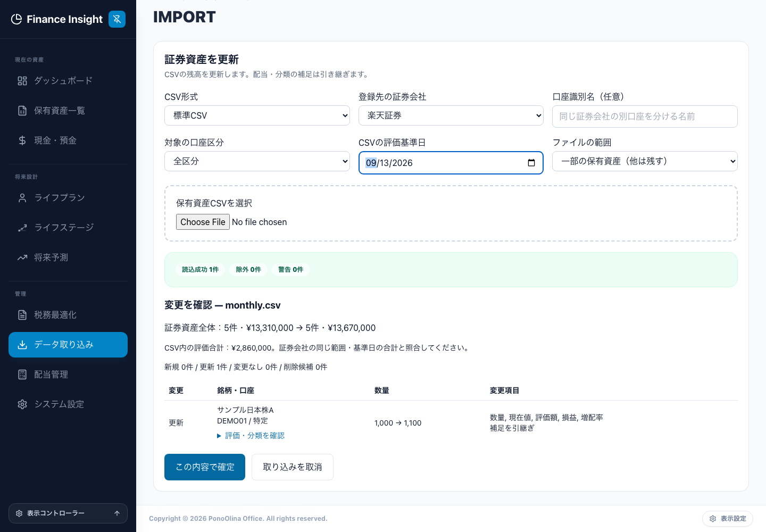Navigate to 配当管理
Viewport: 766px width, 532px height.
coord(68,375)
